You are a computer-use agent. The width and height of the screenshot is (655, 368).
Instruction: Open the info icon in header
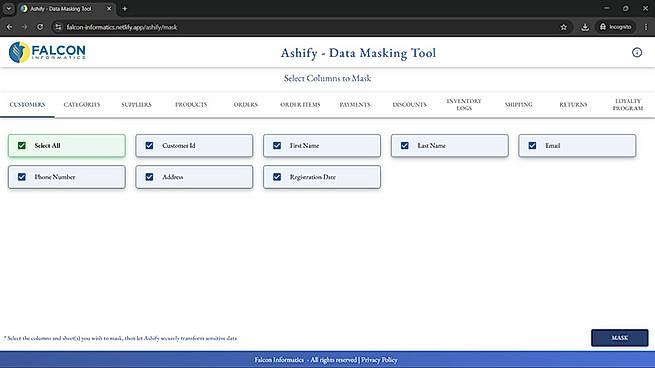pyautogui.click(x=637, y=53)
